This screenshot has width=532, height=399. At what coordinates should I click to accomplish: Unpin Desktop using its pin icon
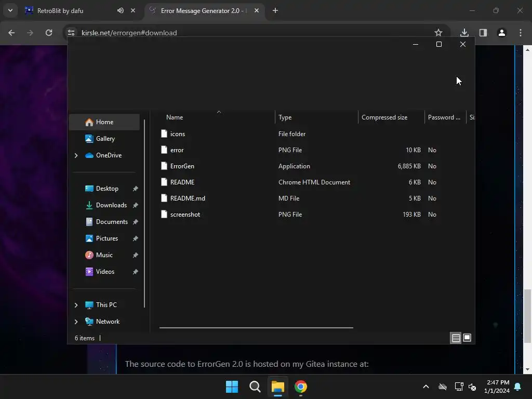coord(136,188)
